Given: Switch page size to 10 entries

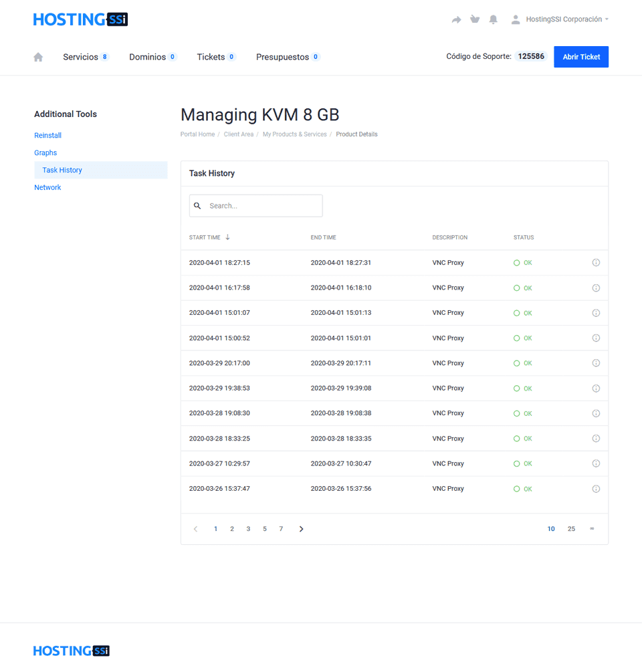Looking at the screenshot, I should [x=551, y=528].
